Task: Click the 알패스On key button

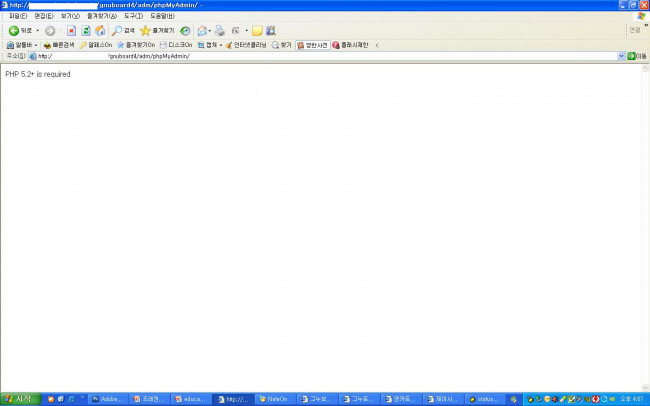Action: pyautogui.click(x=96, y=45)
